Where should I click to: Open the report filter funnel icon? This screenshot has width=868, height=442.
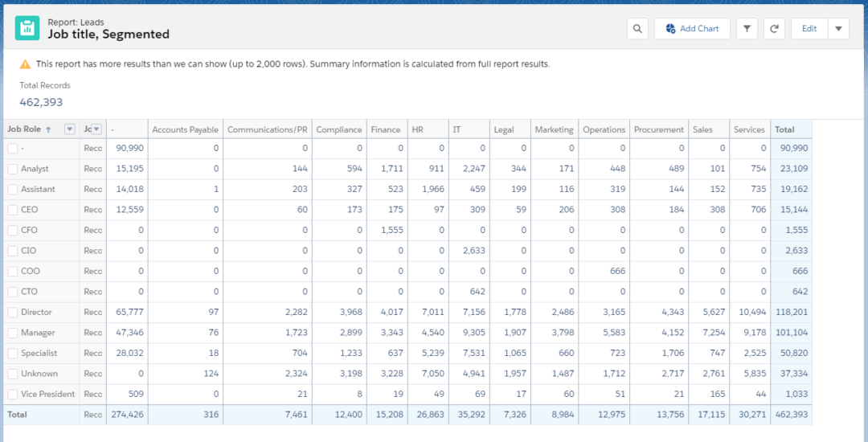[x=747, y=29]
